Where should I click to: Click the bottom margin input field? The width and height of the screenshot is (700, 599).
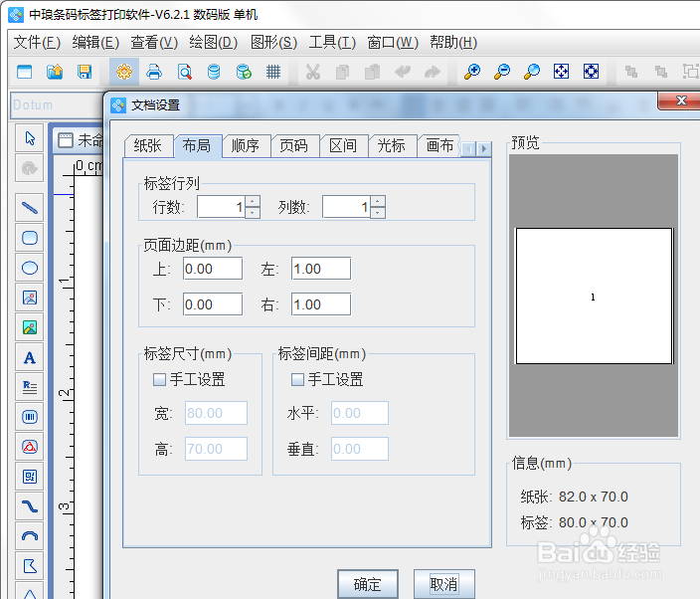(213, 304)
